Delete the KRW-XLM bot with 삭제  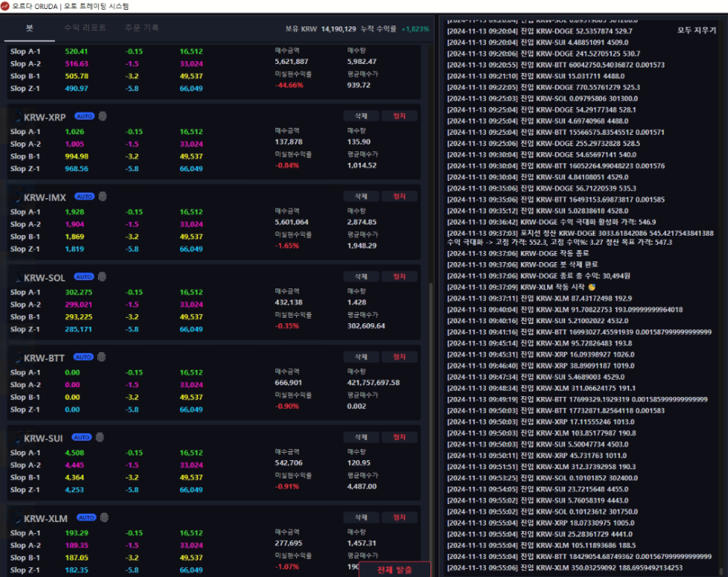361,517
